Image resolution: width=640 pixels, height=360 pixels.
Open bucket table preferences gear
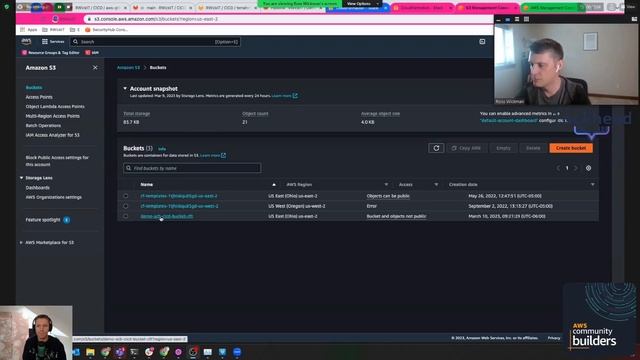tap(588, 168)
